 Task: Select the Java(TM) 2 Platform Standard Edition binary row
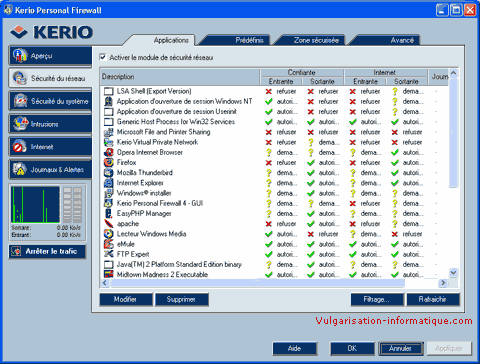275,264
